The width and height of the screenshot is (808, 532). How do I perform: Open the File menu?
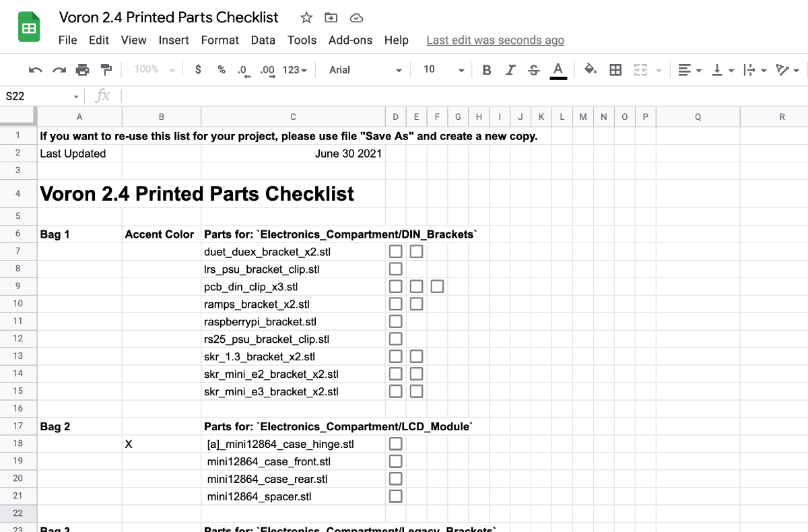pyautogui.click(x=68, y=40)
